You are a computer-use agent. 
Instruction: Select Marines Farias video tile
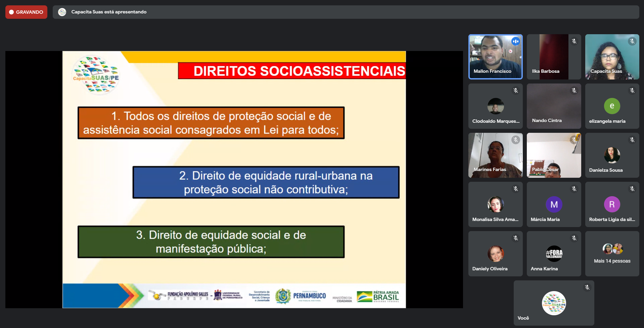click(x=495, y=155)
